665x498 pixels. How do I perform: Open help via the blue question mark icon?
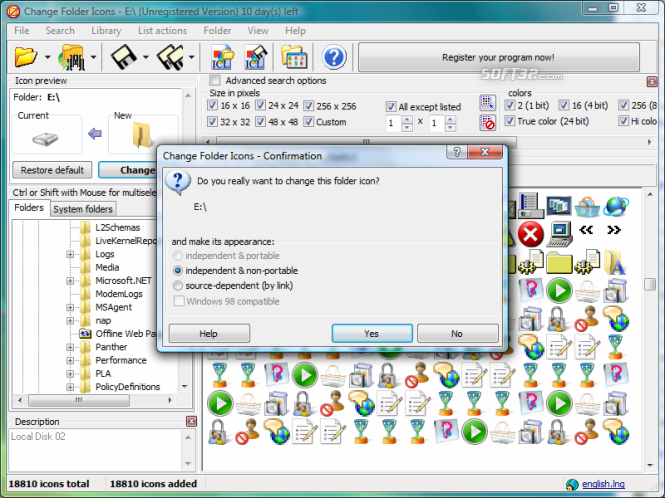(334, 57)
